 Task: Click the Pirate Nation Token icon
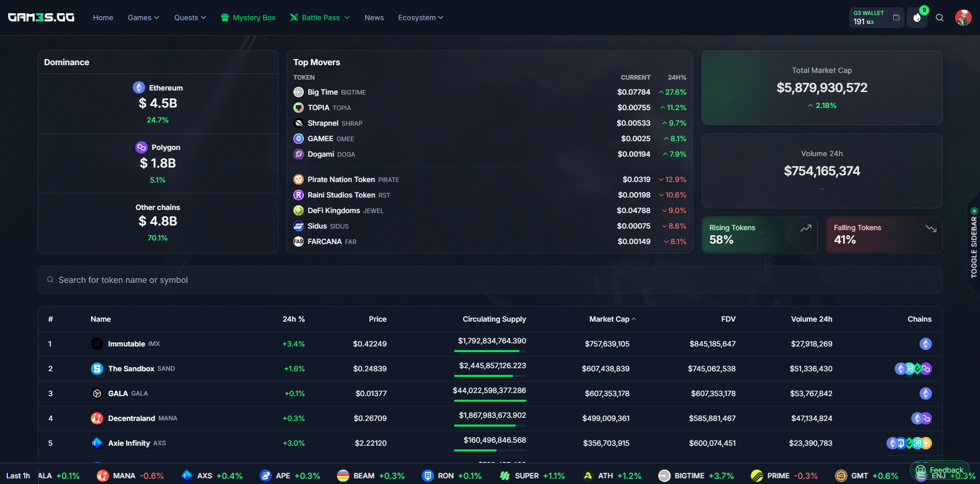299,179
